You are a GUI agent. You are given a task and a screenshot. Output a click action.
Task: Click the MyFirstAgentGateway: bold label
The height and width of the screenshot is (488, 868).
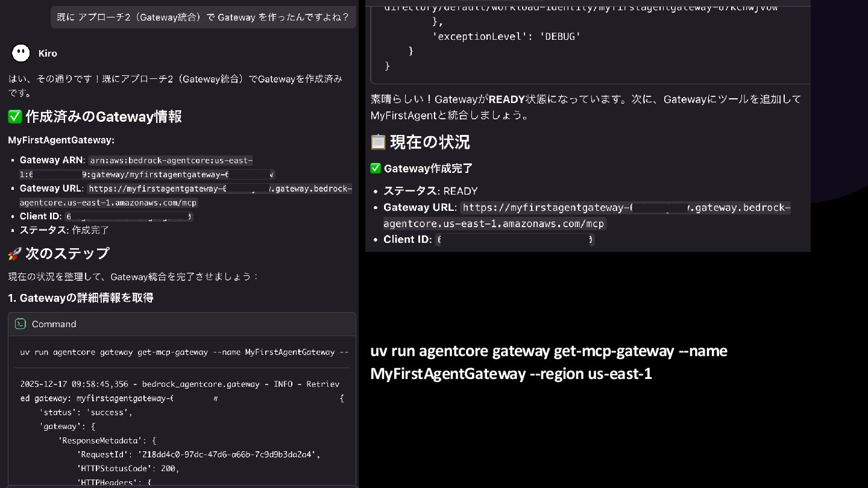coord(61,140)
